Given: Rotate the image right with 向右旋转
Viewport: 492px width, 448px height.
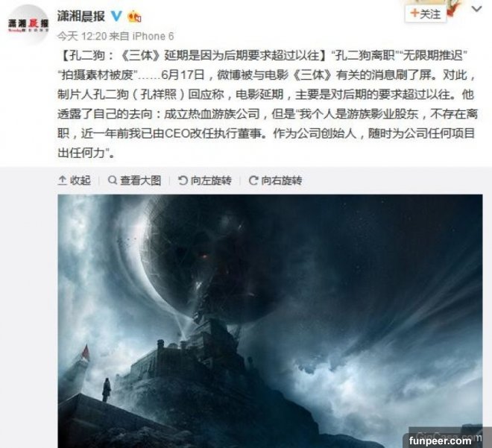Looking at the screenshot, I should coord(275,180).
